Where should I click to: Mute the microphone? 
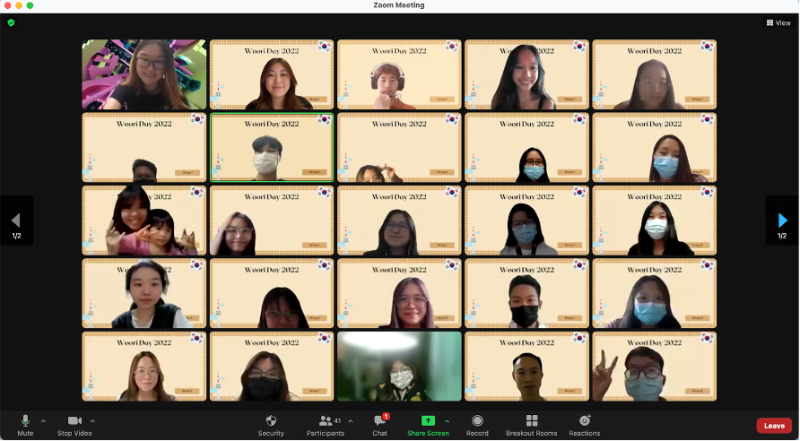[25, 426]
